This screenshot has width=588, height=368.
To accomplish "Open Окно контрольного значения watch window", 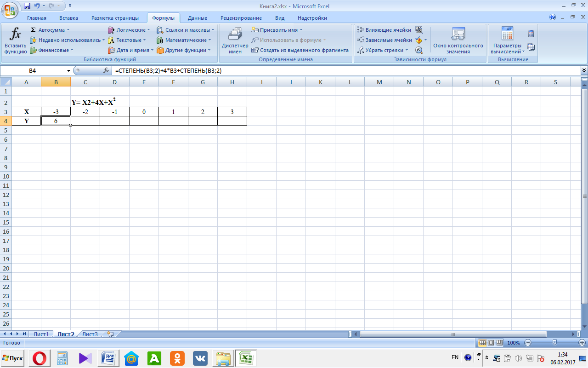I will tap(458, 40).
